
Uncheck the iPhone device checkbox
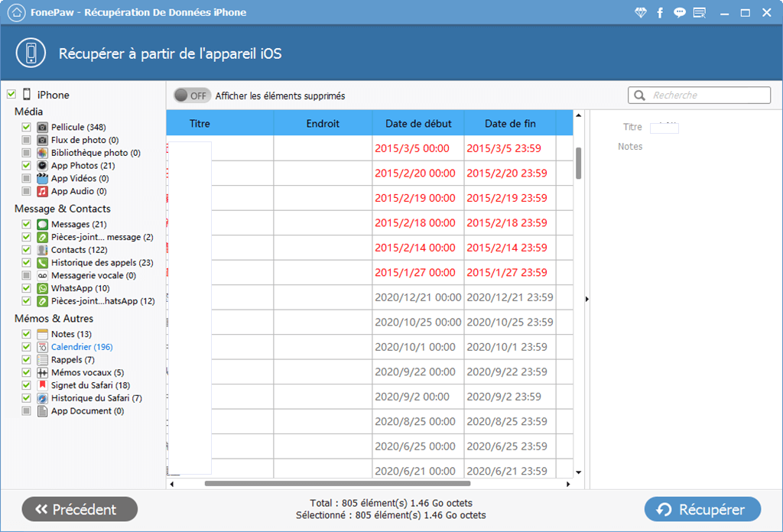click(x=11, y=94)
